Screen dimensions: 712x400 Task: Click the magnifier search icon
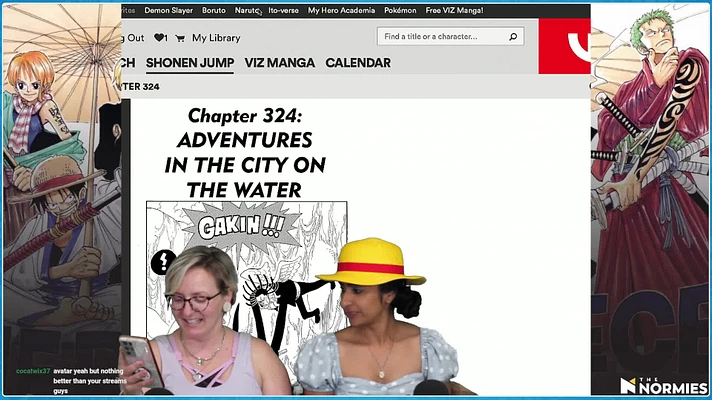[513, 36]
